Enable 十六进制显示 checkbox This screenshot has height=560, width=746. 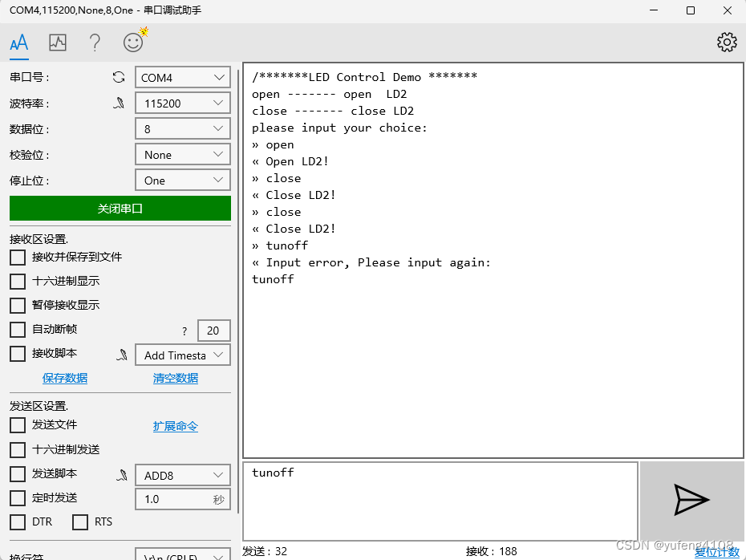coord(18,281)
